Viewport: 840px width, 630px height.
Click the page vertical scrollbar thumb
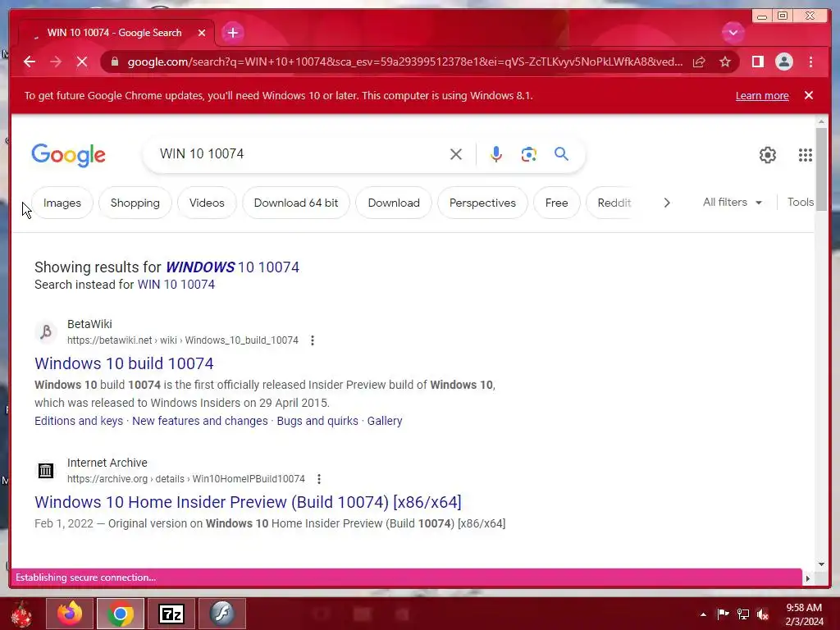point(821,169)
